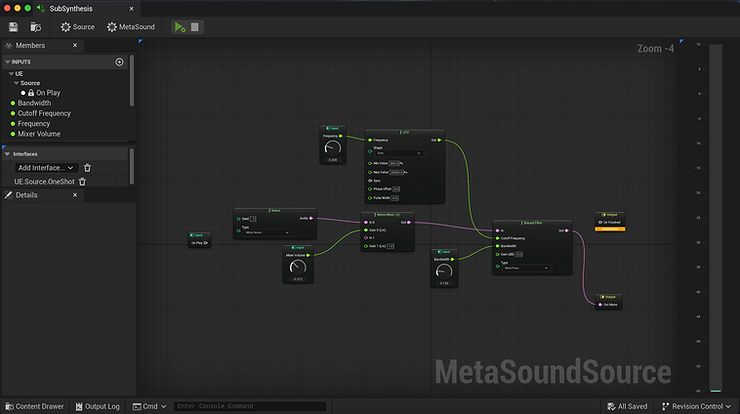Collapse the Source tree group
This screenshot has width=740, height=414.
click(x=17, y=83)
